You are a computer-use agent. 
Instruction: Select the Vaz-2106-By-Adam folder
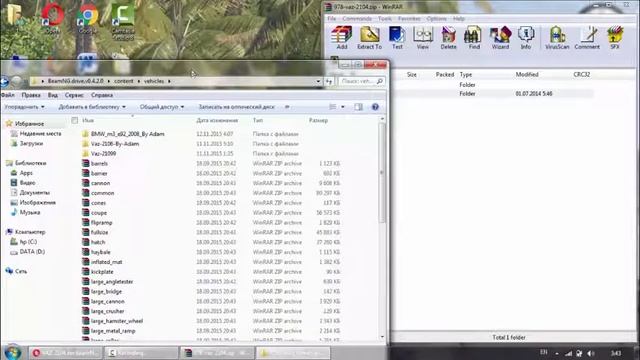[x=115, y=144]
